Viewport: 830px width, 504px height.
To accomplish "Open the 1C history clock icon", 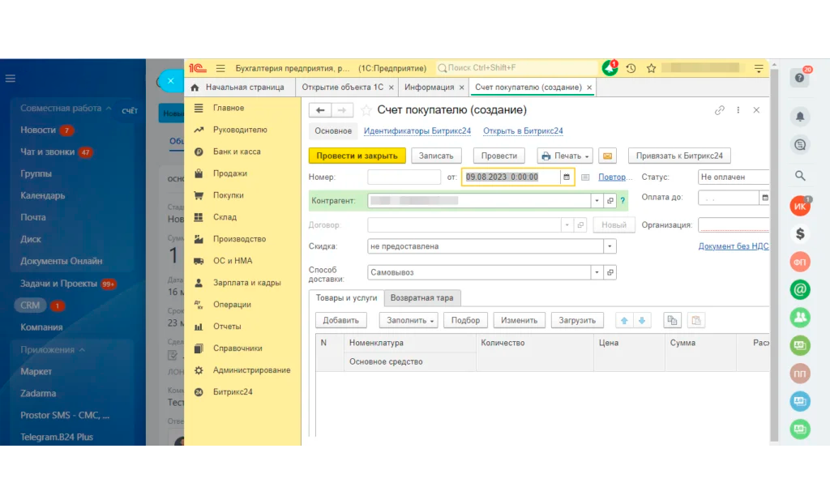I will (631, 68).
